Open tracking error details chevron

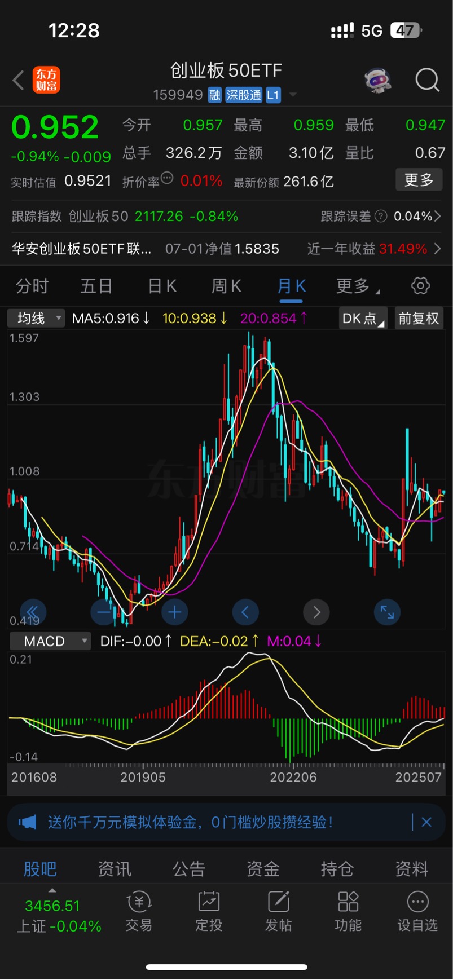click(438, 216)
